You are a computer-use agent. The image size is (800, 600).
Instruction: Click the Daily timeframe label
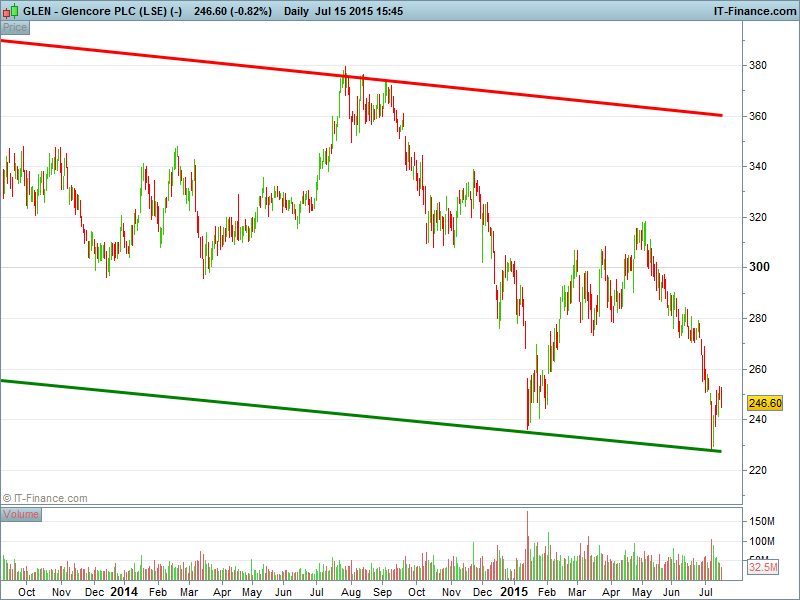tap(296, 11)
